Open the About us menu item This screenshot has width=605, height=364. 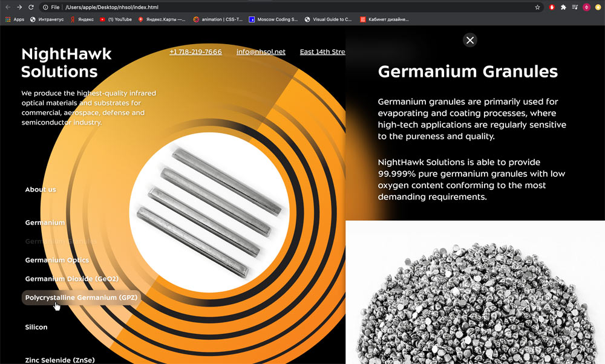point(41,189)
